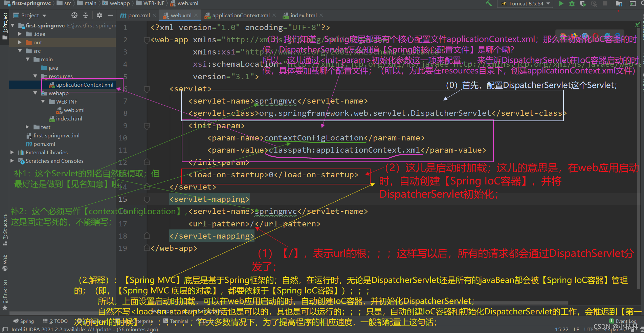Start debugging with the green bug icon
This screenshot has height=333, width=644.
[572, 3]
